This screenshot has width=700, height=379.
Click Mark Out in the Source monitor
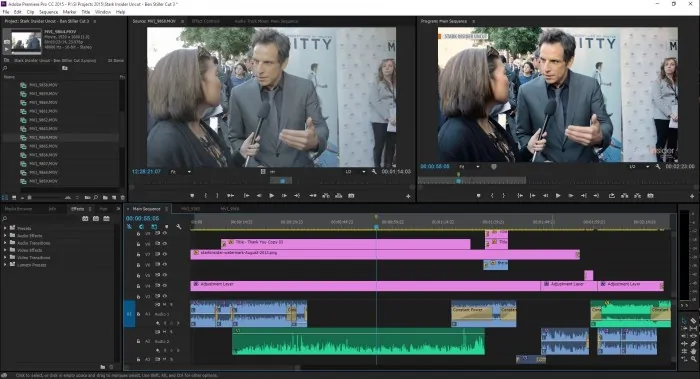tap(217, 196)
